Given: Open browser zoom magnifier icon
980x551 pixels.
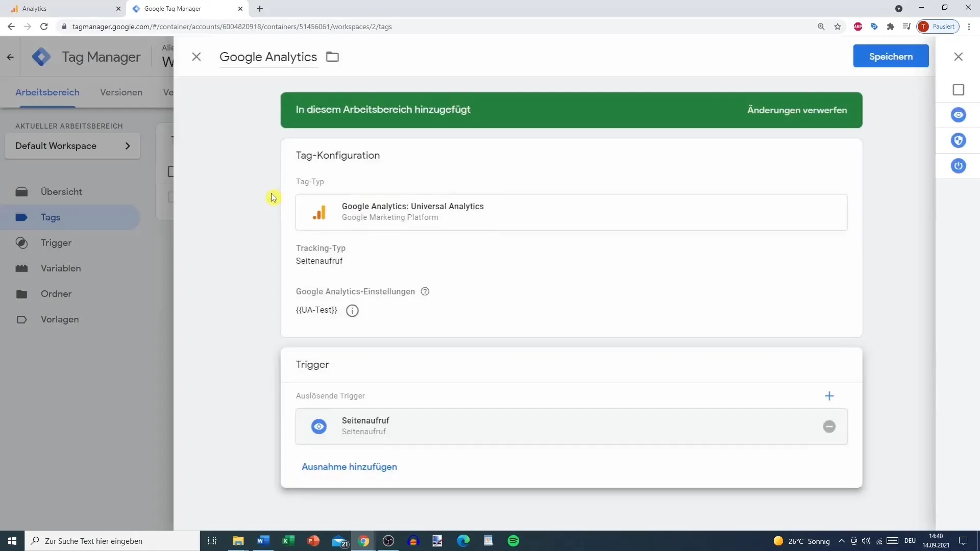Looking at the screenshot, I should [x=821, y=27].
